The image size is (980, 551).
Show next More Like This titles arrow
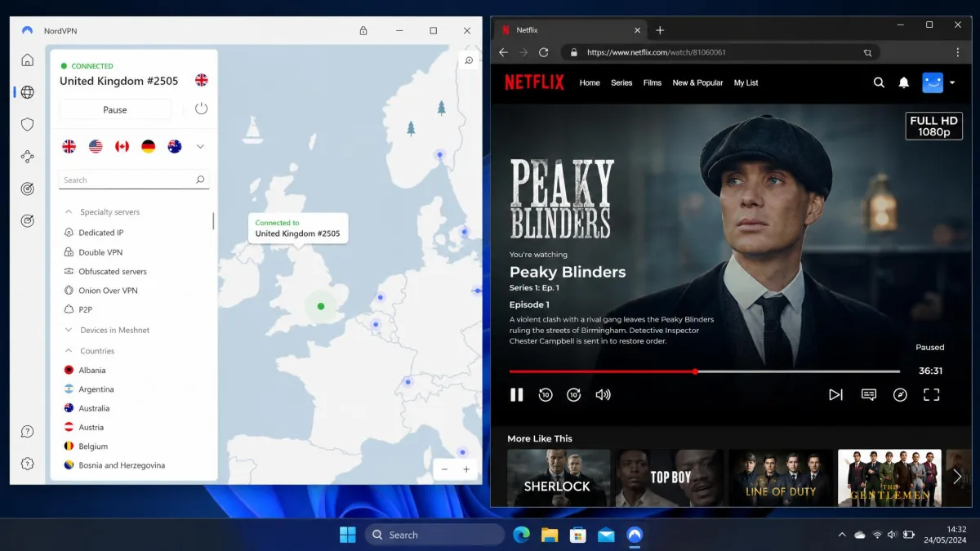958,477
